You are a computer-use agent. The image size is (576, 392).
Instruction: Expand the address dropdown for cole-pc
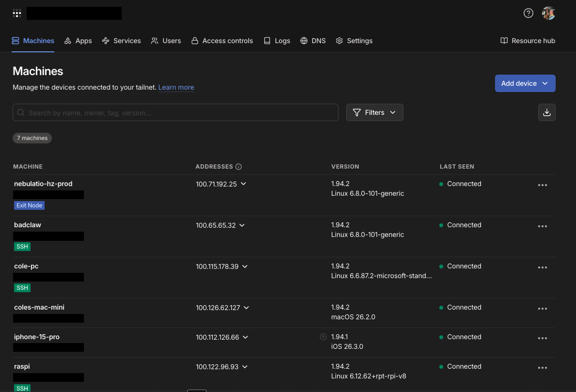[245, 266]
